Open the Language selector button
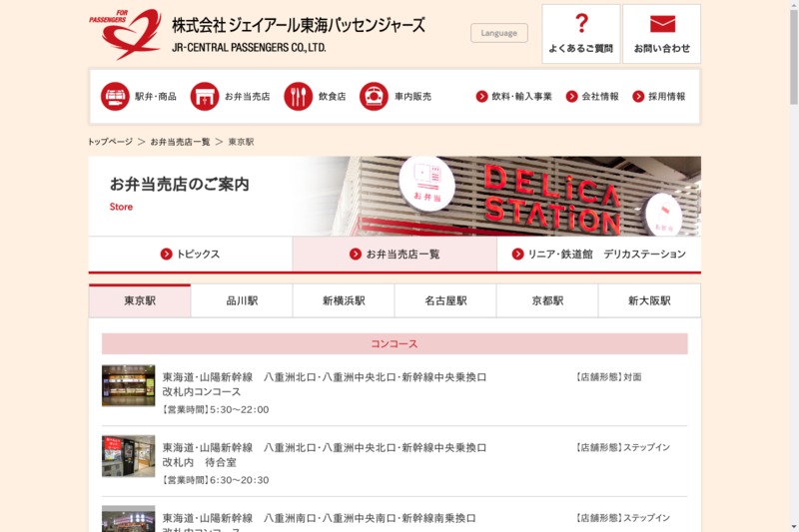 click(498, 33)
